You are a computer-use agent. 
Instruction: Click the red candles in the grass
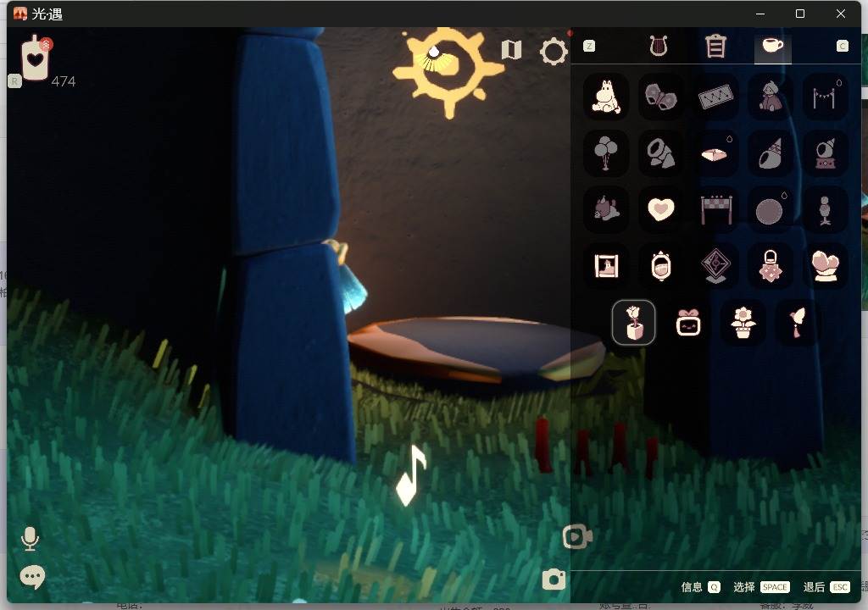pyautogui.click(x=596, y=447)
